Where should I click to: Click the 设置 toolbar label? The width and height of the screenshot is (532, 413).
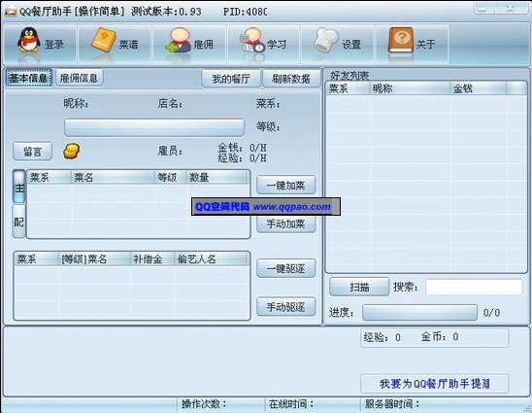351,44
